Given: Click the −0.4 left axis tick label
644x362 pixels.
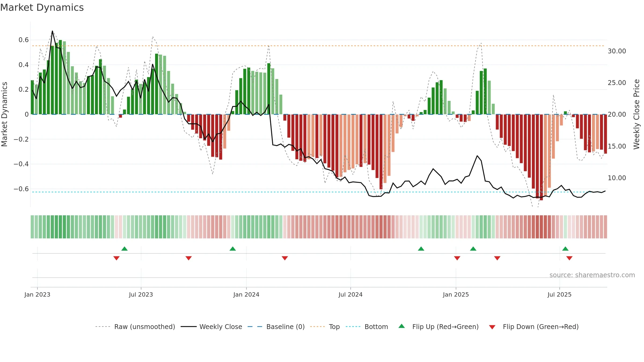Looking at the screenshot, I should [x=21, y=164].
